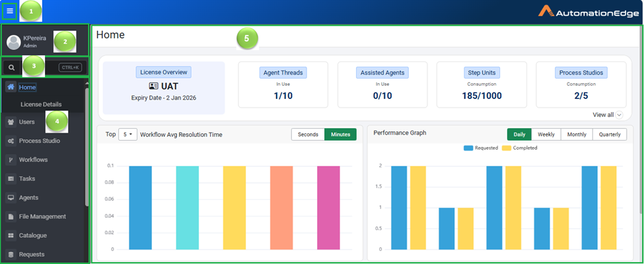Select the Weekly performance tab
644x264 pixels.
pos(546,135)
